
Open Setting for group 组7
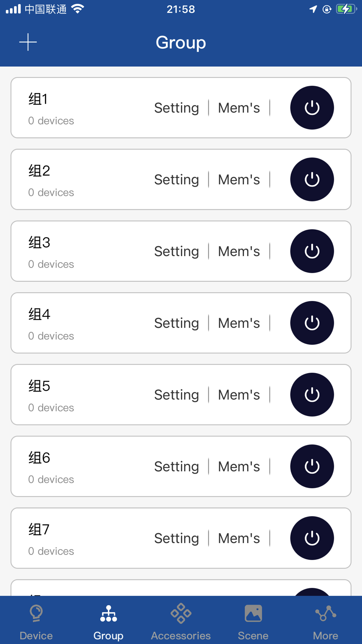177,538
